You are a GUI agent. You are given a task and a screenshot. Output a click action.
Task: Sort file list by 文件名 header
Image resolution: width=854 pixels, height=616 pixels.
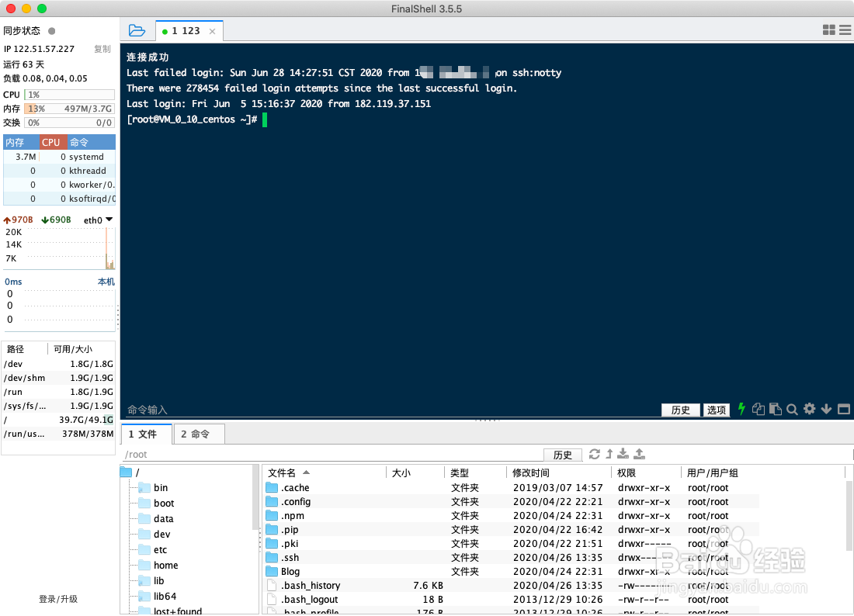[325, 472]
